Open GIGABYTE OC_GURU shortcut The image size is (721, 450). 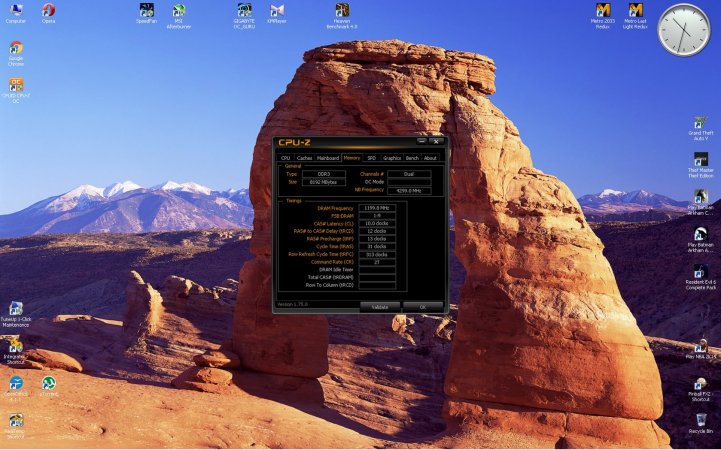pyautogui.click(x=244, y=16)
